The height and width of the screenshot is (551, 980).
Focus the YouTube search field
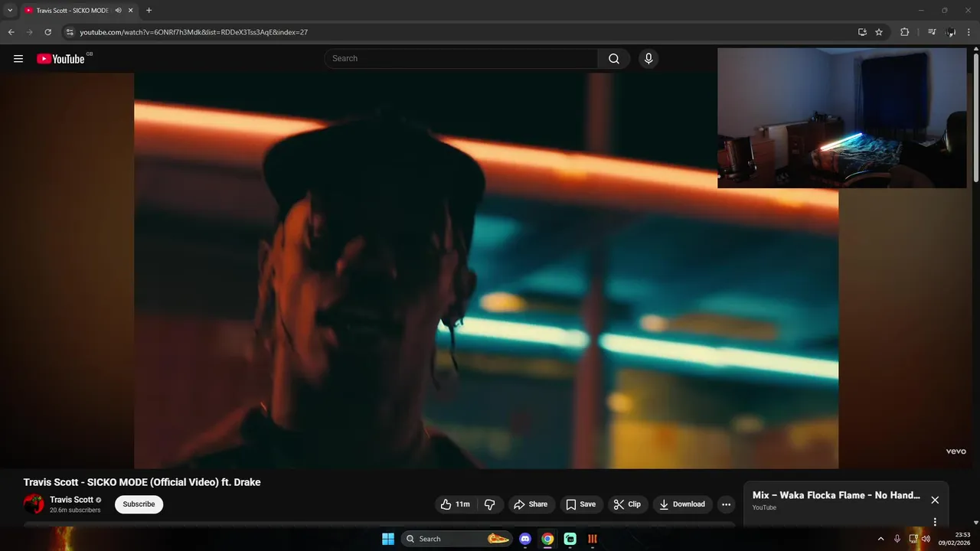(461, 59)
